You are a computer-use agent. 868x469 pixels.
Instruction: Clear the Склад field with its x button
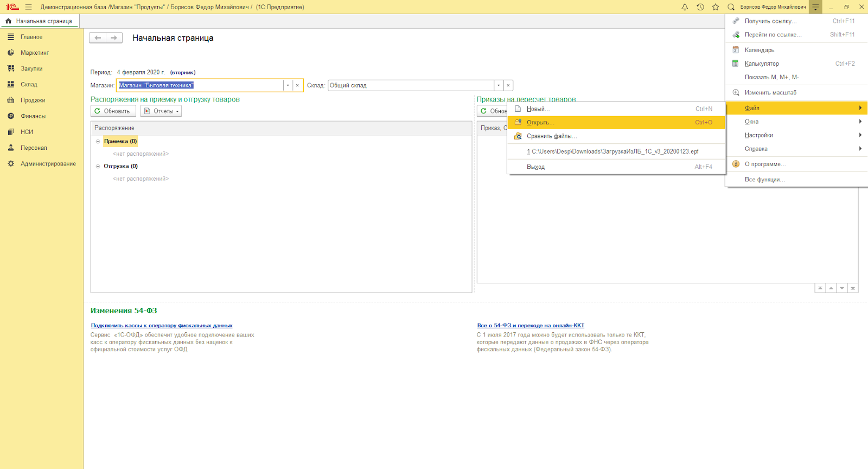[x=508, y=85]
